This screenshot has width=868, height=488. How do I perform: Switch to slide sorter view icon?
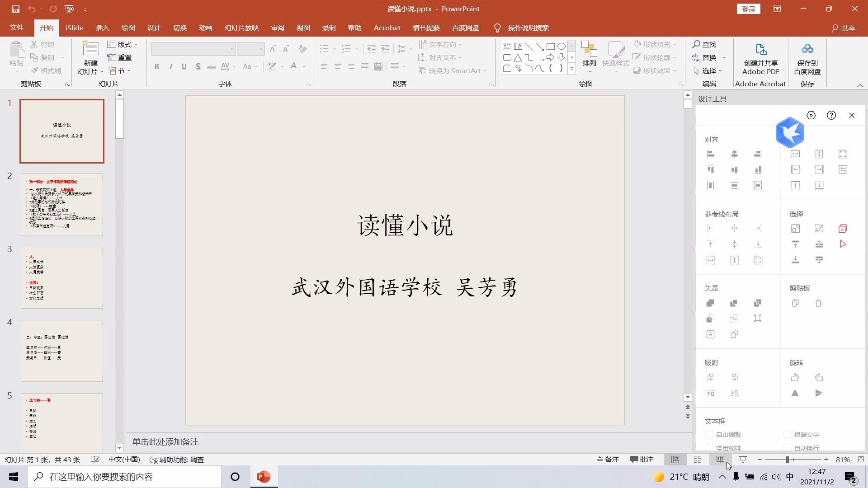point(698,460)
